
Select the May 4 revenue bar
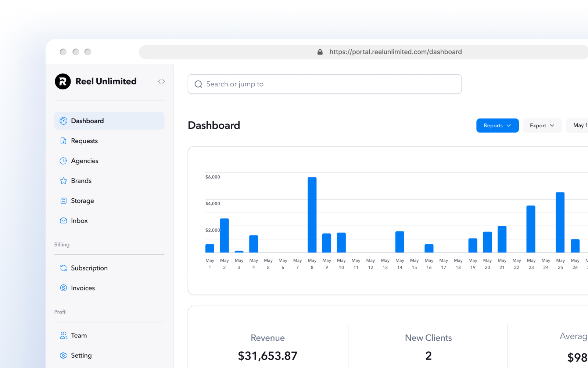254,244
